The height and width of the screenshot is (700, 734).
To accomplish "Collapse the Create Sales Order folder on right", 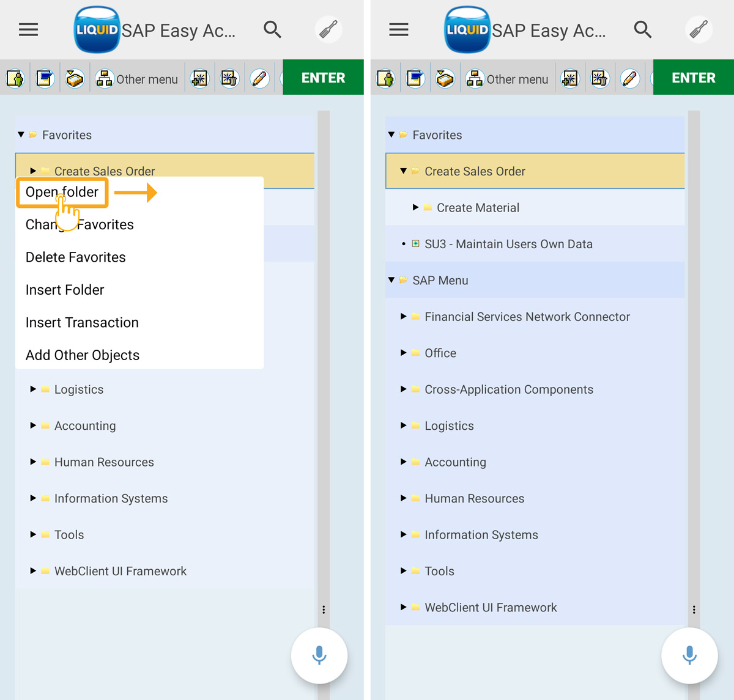I will (404, 171).
